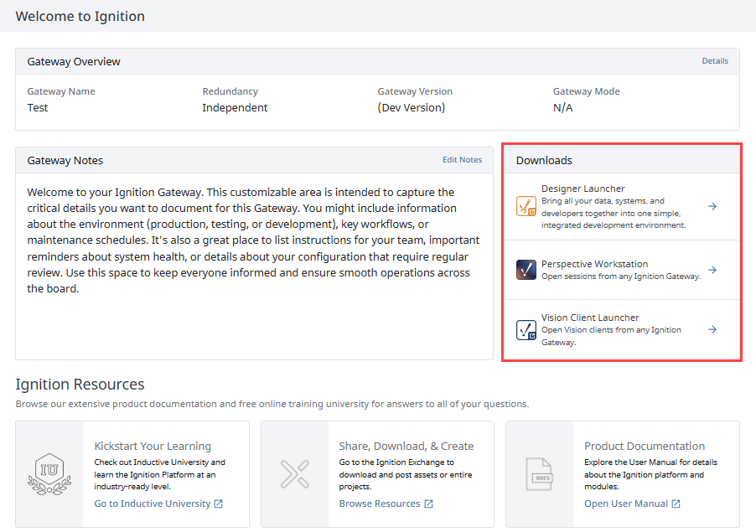The height and width of the screenshot is (532, 756).
Task: Click the Vision Client Launcher icon
Action: coord(526,329)
